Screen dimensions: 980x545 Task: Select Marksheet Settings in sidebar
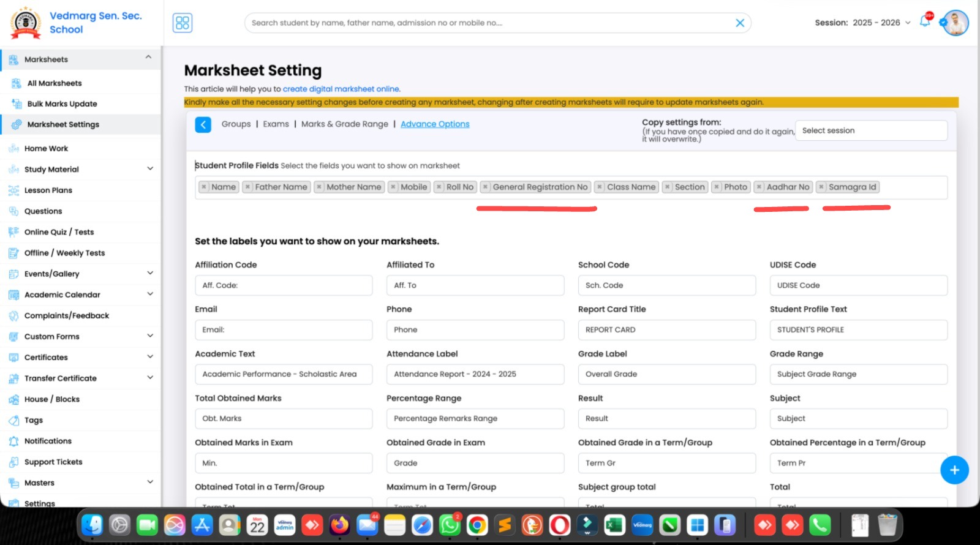coord(81,124)
